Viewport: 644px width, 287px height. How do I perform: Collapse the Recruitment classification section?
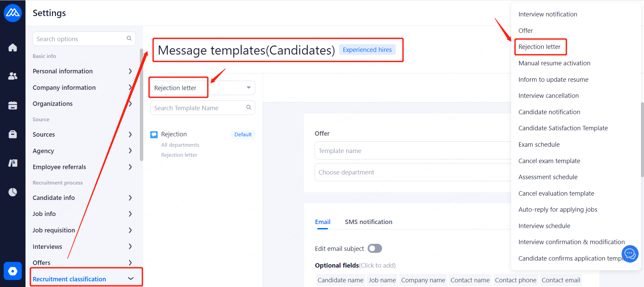click(130, 279)
